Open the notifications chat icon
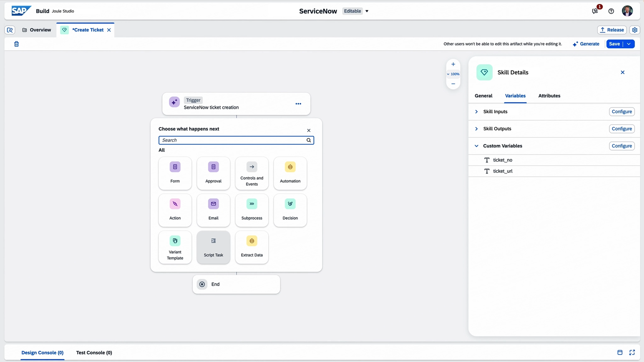This screenshot has width=644, height=362. point(595,11)
